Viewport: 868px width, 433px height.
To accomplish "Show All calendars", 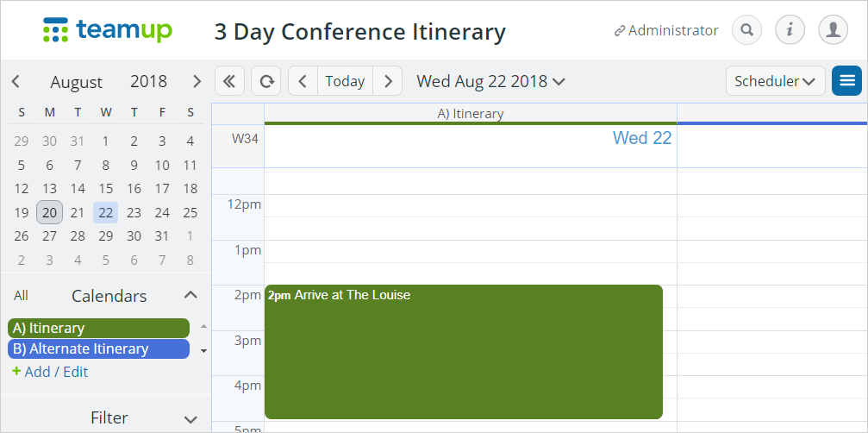I will [x=21, y=296].
